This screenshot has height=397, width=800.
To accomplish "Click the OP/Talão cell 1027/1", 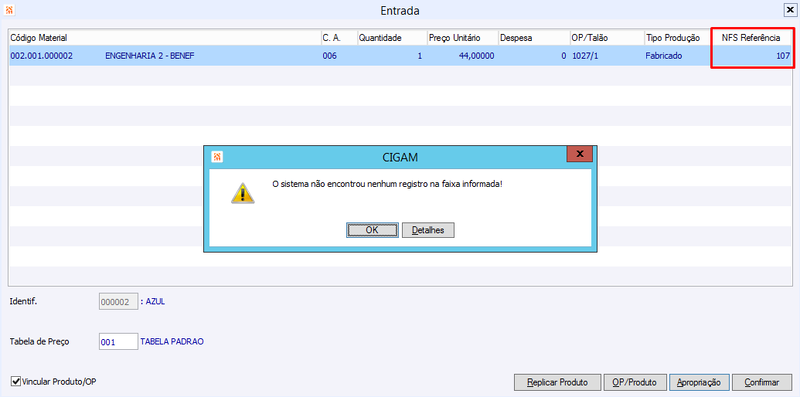I will 585,56.
